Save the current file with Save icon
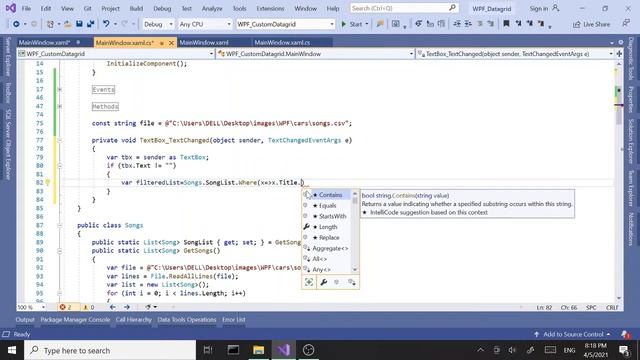The image size is (640, 360). pyautogui.click(x=79, y=24)
